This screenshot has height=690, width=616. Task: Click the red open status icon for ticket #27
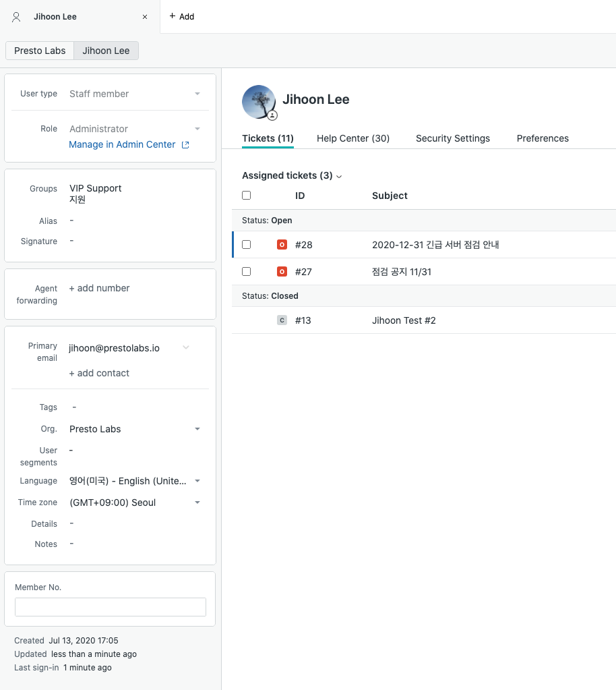coord(282,272)
